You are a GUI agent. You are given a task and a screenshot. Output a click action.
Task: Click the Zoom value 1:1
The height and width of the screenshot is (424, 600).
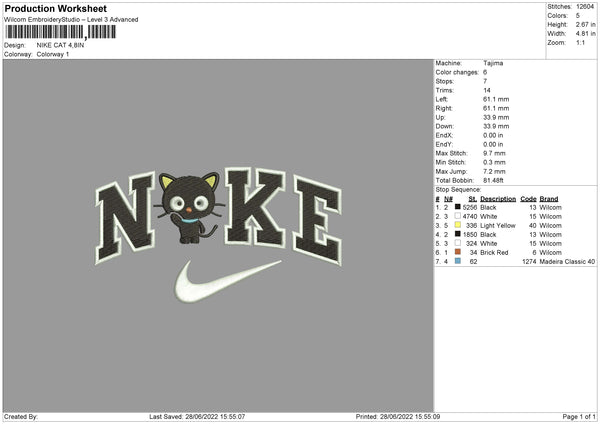coord(580,42)
